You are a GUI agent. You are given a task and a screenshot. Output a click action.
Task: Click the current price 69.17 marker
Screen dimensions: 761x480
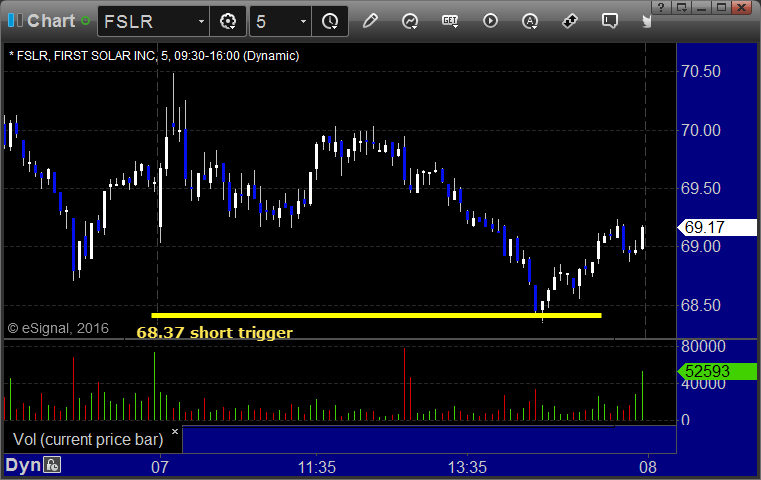point(717,227)
